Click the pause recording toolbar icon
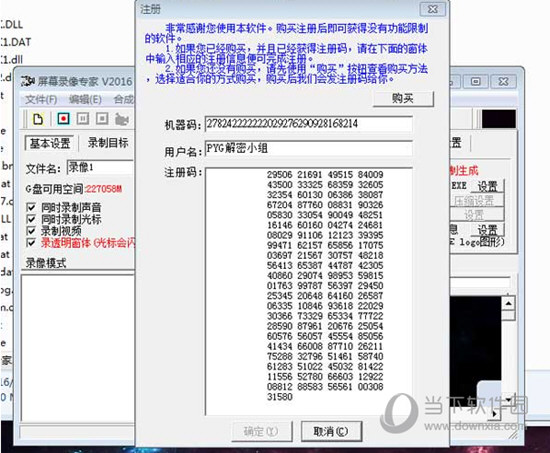The width and height of the screenshot is (550, 453). pos(83,119)
